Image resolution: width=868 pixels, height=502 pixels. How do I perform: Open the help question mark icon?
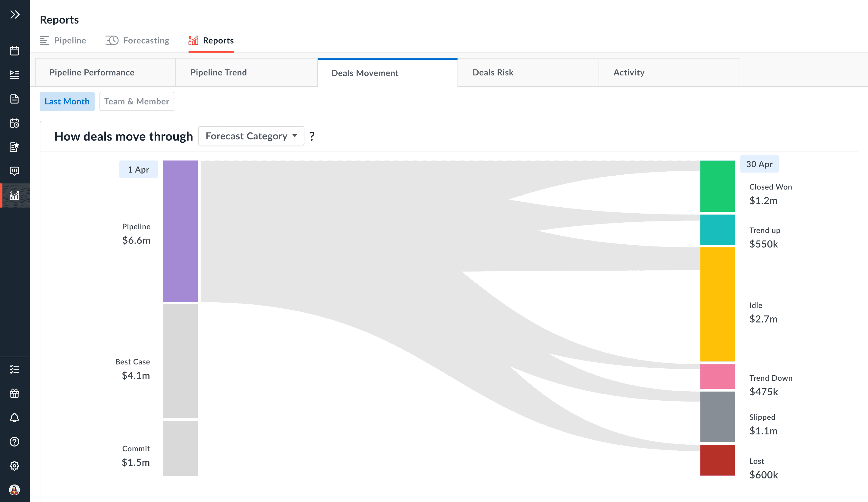click(14, 442)
